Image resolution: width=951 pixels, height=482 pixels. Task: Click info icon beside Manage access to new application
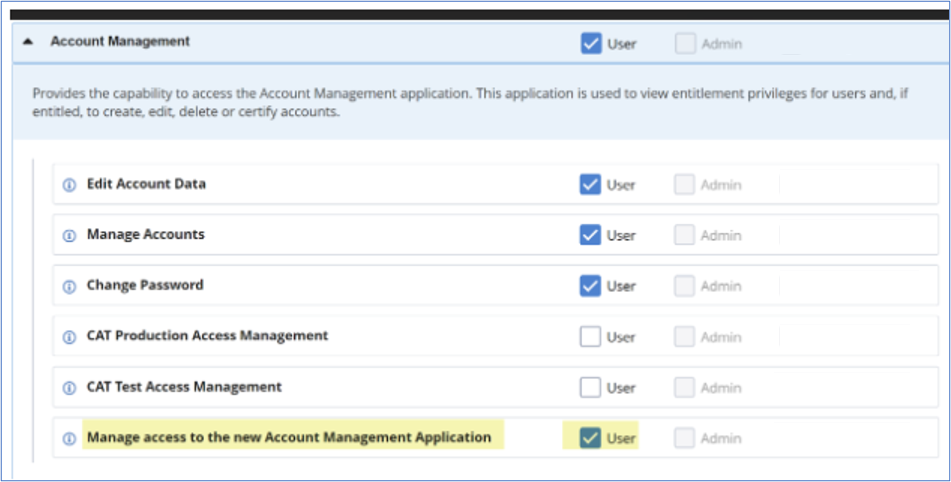[x=70, y=438]
